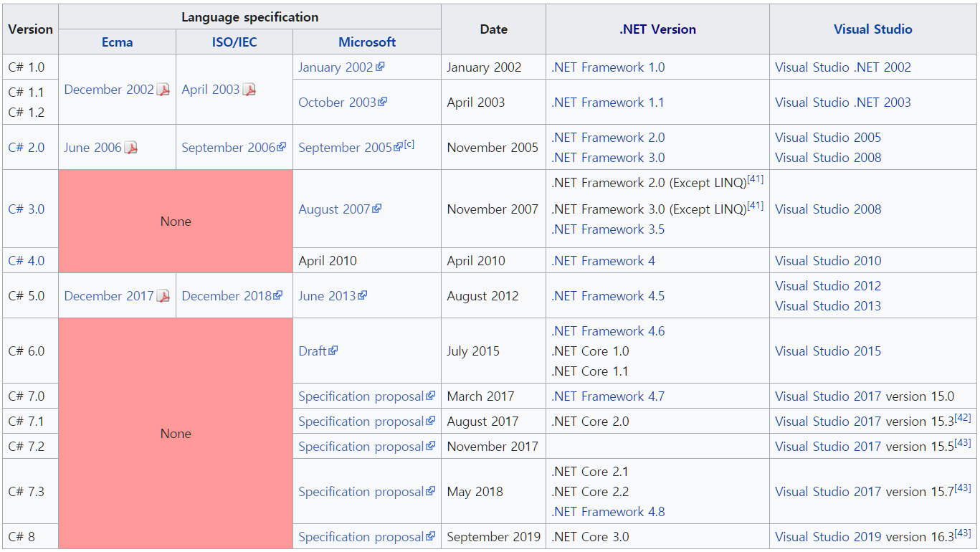This screenshot has height=552, width=980.
Task: Open the .NET Framework 4.7 link
Action: click(608, 396)
